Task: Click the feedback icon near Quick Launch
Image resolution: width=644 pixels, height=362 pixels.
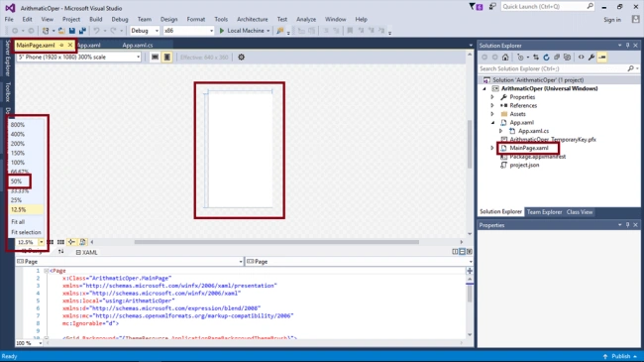Action: point(492,7)
